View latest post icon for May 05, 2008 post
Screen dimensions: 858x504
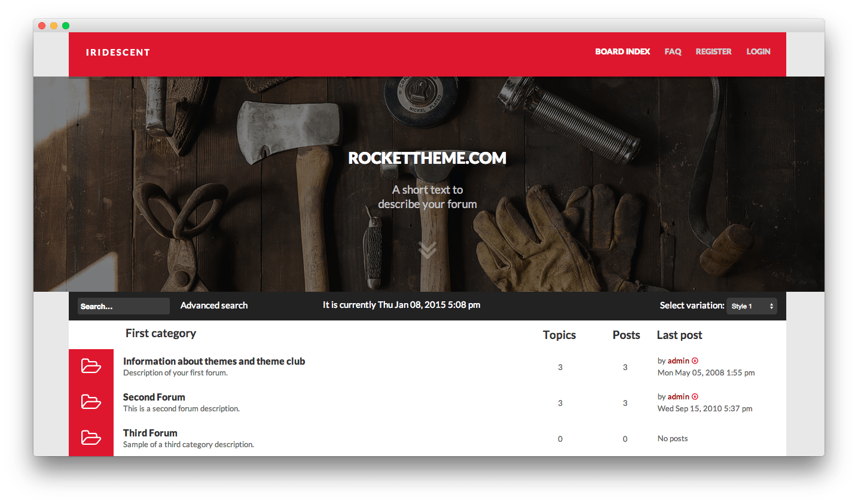(695, 361)
